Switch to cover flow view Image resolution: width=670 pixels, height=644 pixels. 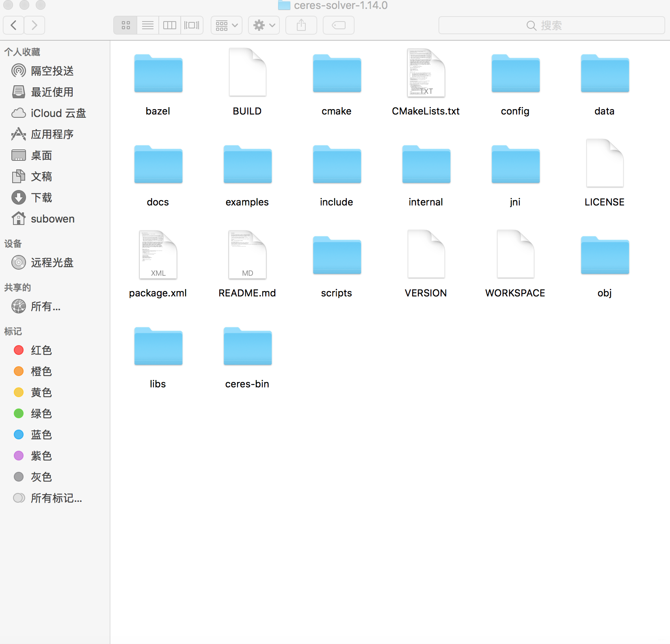click(192, 25)
